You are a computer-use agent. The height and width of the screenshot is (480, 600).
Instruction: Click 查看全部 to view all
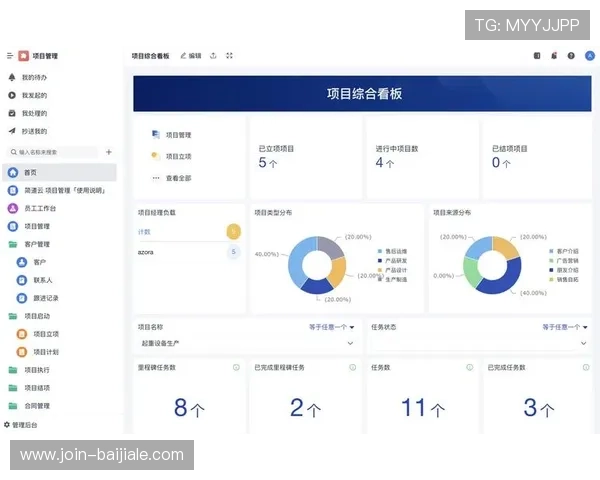point(171,178)
